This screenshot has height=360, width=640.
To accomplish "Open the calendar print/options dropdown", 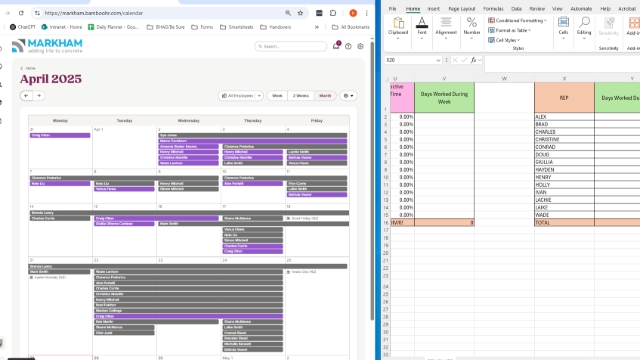I will (x=349, y=96).
